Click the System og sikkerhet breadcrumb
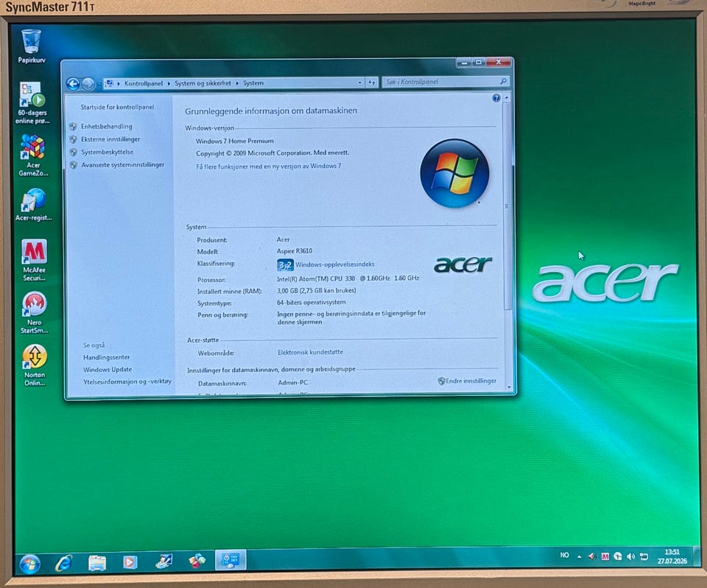Screen dimensions: 707x588 pyautogui.click(x=203, y=83)
